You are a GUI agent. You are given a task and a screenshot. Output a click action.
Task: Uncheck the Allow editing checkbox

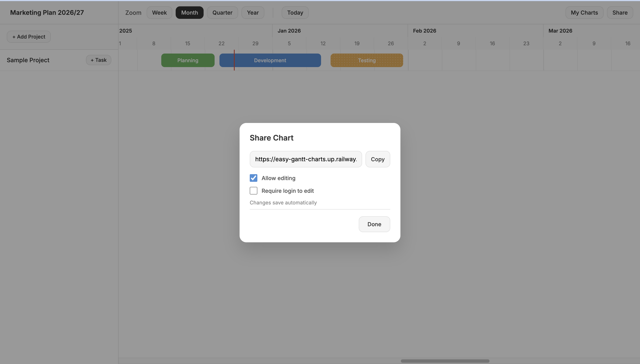point(253,178)
